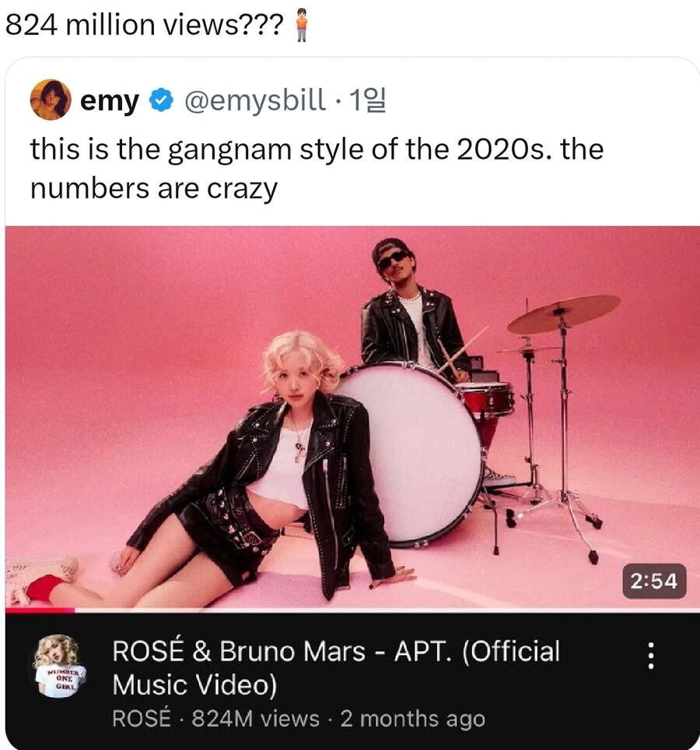Click the cymbal on the stand in thumbnail
700x750 pixels.
(x=563, y=313)
